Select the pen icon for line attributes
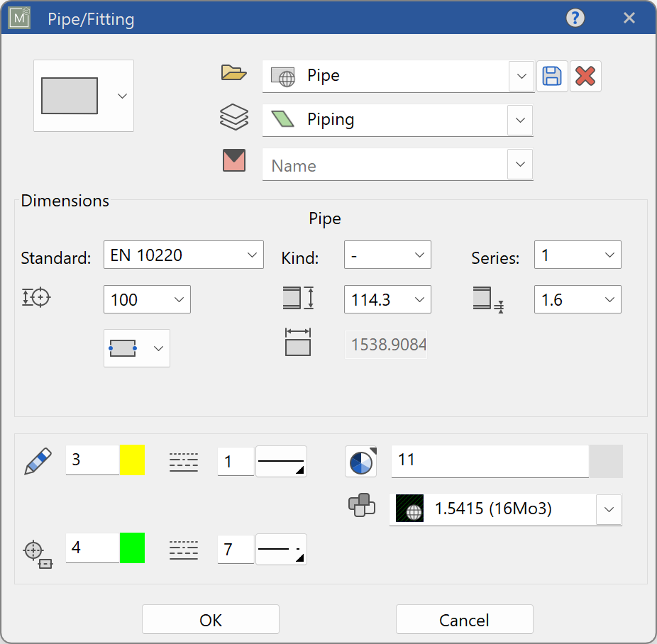This screenshot has height=644, width=657. 37,460
